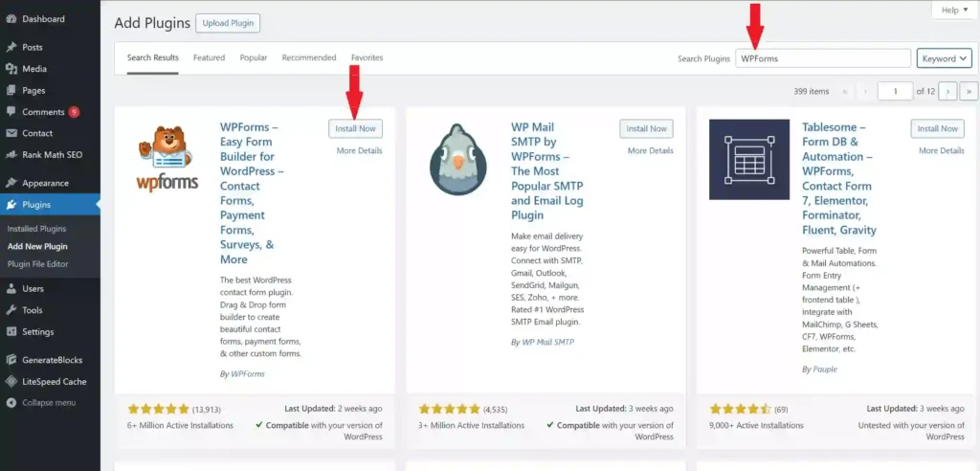Install the WP Mail SMTP plugin

(x=647, y=129)
